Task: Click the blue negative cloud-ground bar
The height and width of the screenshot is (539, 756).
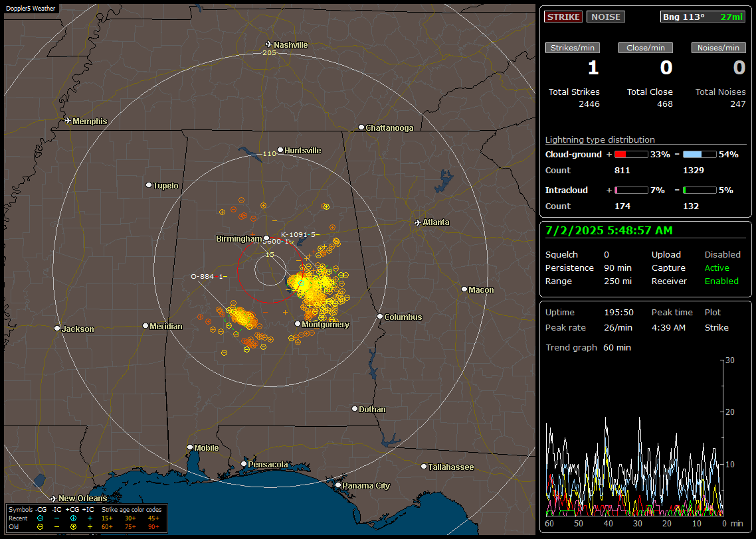Action: (700, 155)
